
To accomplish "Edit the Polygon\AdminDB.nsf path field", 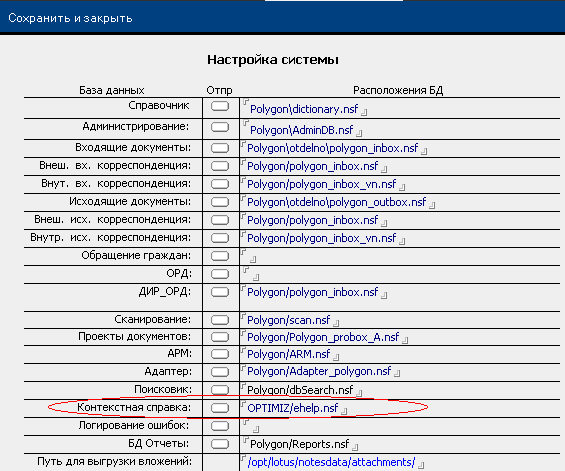I will point(303,130).
